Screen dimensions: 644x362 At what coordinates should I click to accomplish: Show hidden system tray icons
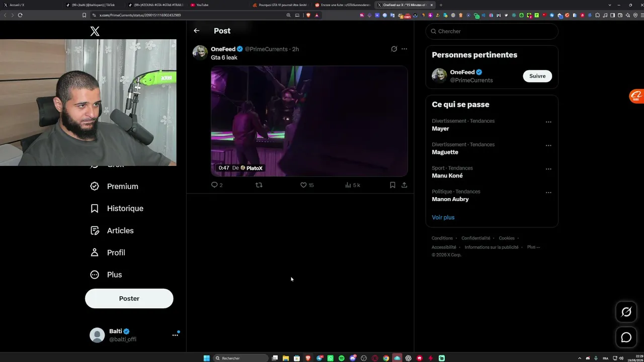[x=579, y=358]
